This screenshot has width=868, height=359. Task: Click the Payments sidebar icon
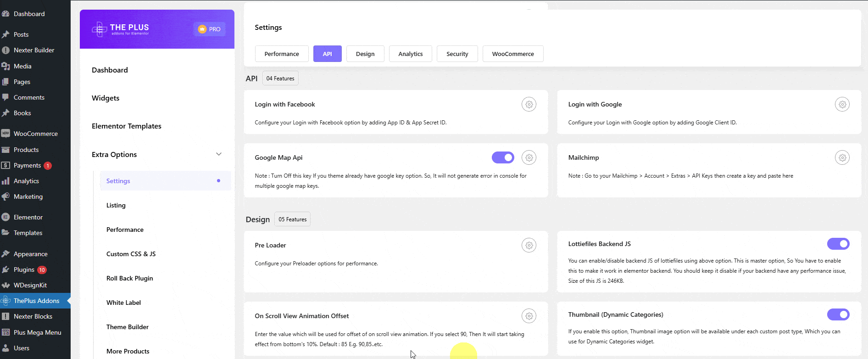[x=6, y=165]
